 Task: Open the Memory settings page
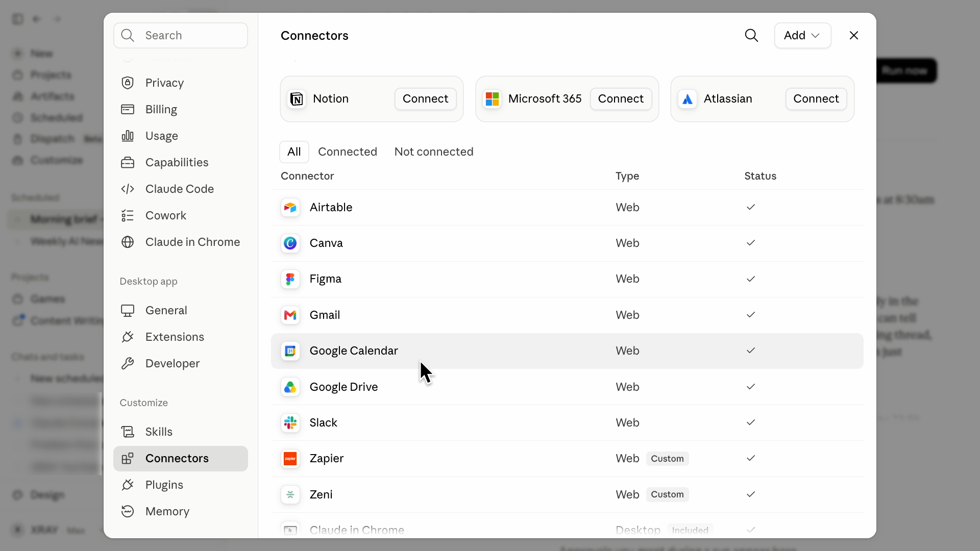181,511
